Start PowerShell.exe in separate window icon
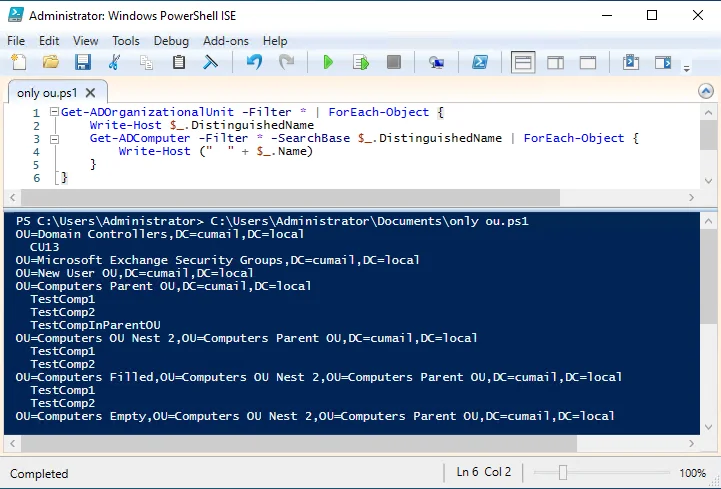Screen dimensions: 721x489 click(480, 62)
